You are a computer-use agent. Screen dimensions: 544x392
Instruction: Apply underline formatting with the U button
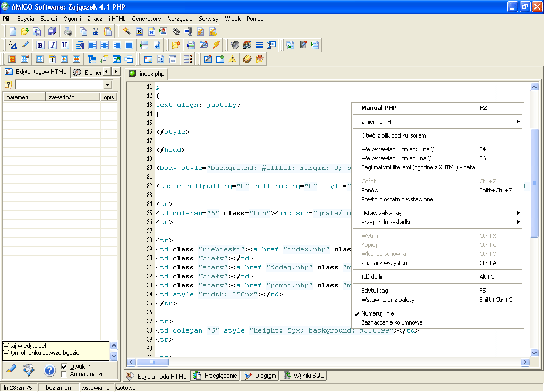point(64,45)
